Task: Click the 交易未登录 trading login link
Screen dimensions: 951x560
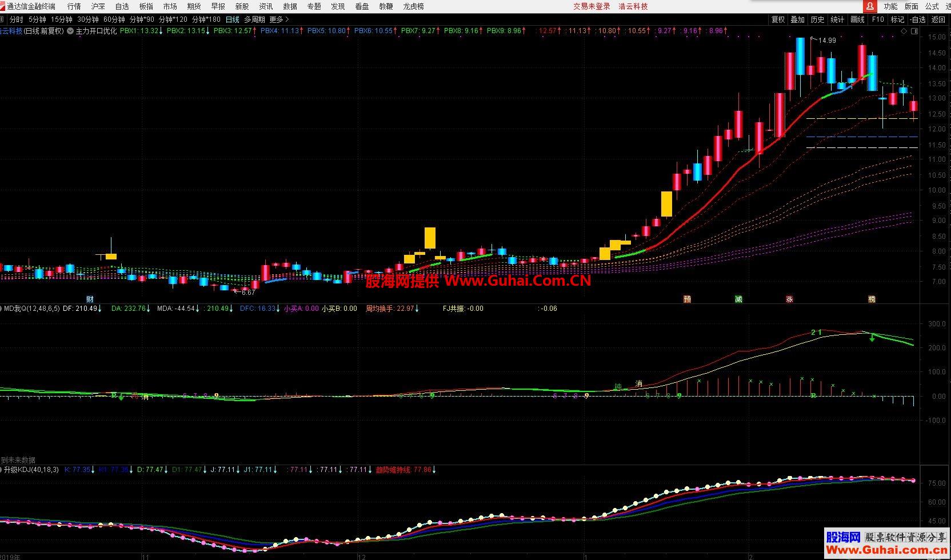Action: point(592,6)
